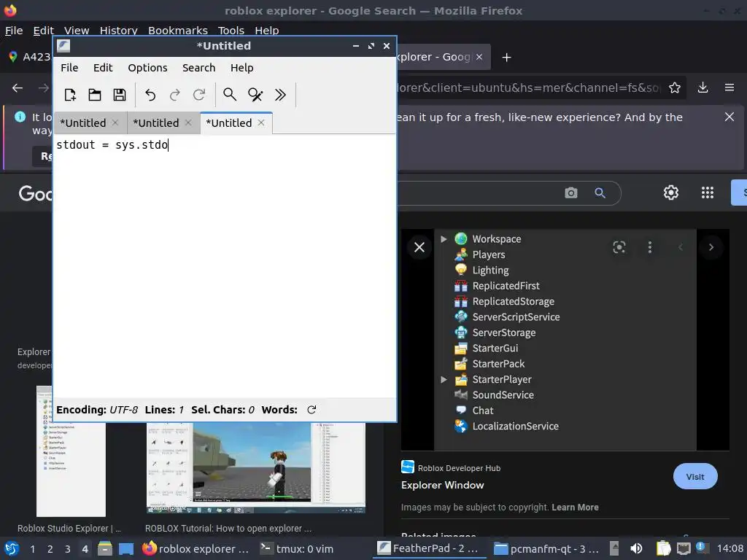Open a new Firefox tab with plus

pos(507,57)
